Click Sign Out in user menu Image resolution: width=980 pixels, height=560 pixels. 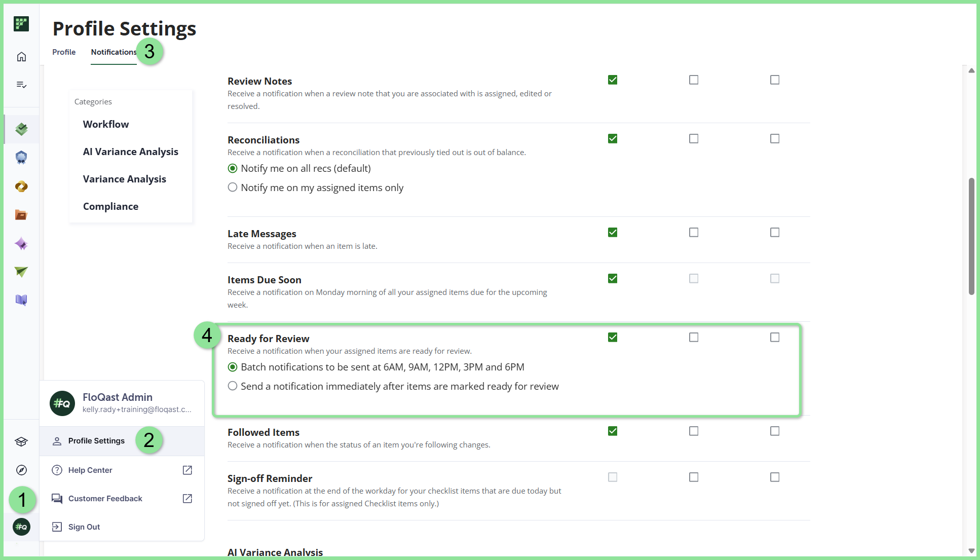122,527
